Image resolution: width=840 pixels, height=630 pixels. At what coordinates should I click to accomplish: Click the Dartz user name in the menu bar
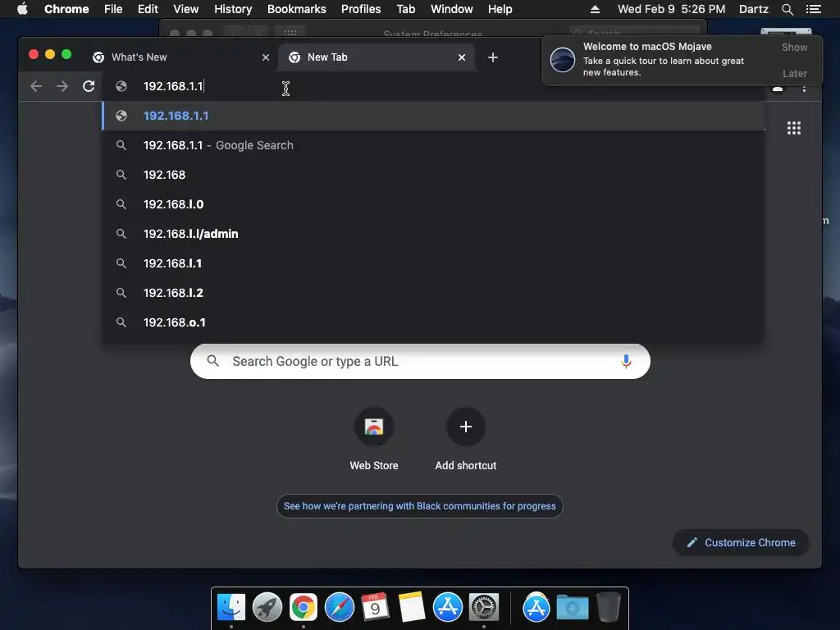click(753, 9)
